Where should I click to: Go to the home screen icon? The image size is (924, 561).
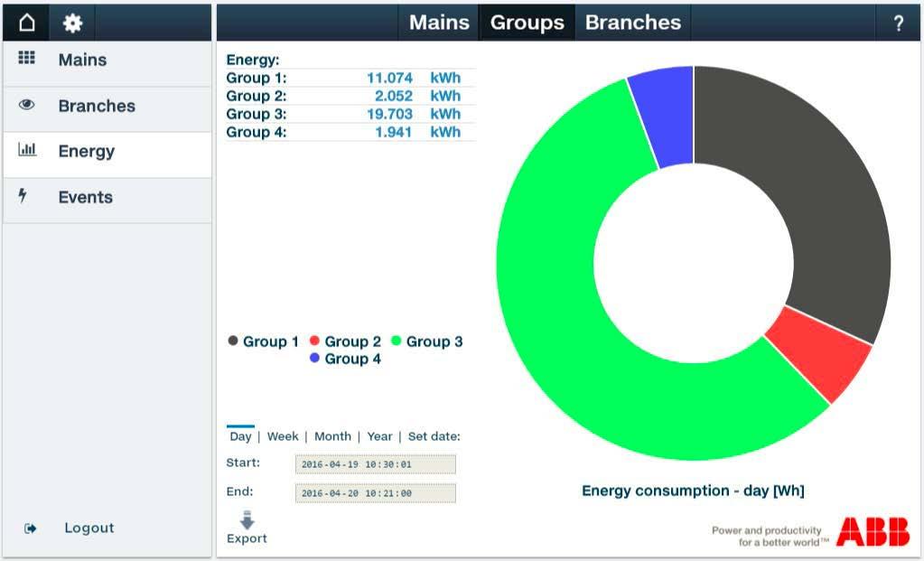(26, 23)
